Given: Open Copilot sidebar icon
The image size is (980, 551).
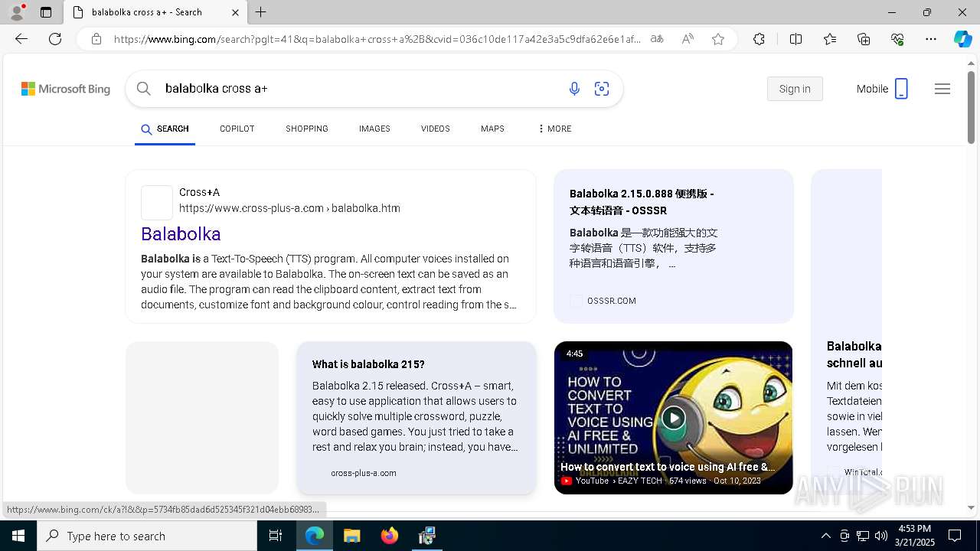Looking at the screenshot, I should [x=962, y=39].
